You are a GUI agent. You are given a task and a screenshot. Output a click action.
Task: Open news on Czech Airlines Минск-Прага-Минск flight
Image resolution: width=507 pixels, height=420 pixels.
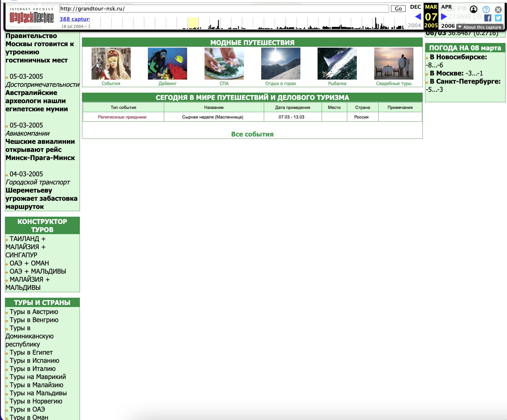(x=40, y=150)
